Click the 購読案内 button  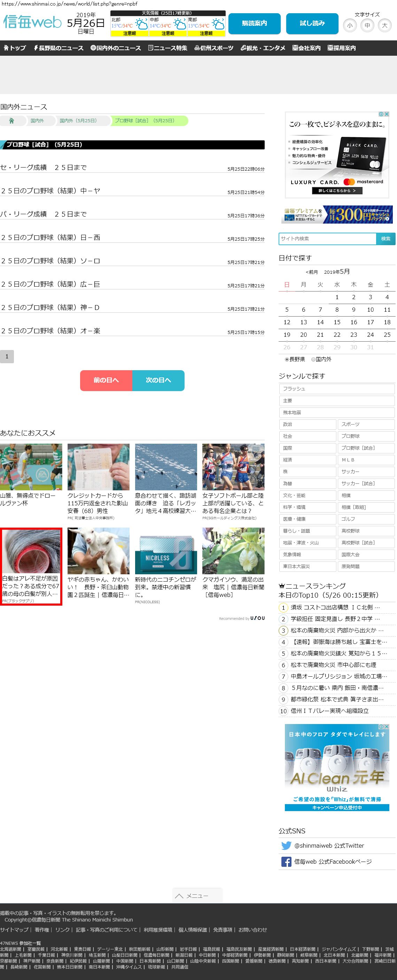coord(255,24)
